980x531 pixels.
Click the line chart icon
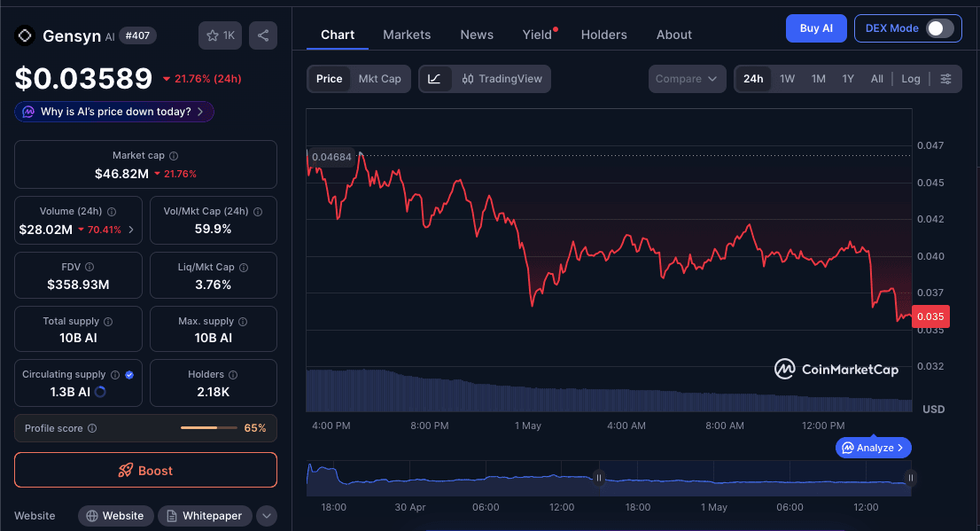[x=434, y=79]
